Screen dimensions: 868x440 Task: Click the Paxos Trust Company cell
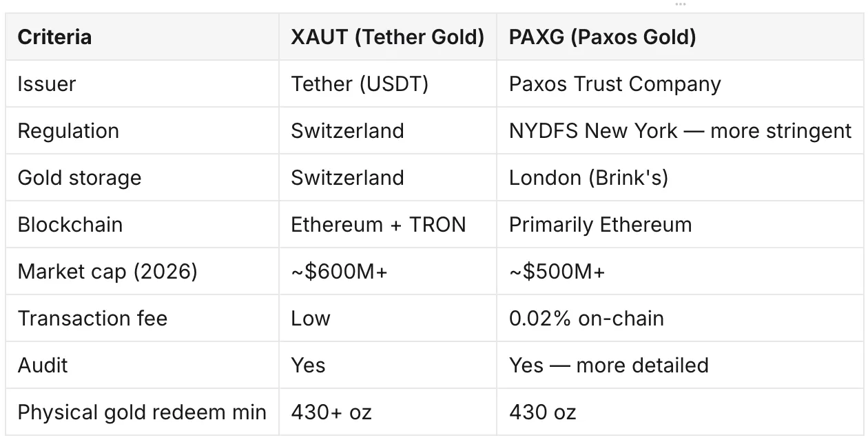tap(680, 83)
